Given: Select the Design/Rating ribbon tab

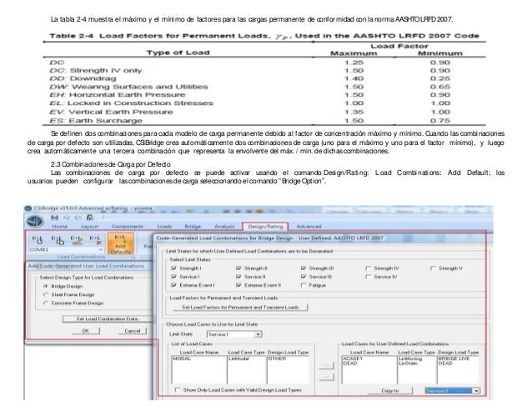Looking at the screenshot, I should coord(265,227).
